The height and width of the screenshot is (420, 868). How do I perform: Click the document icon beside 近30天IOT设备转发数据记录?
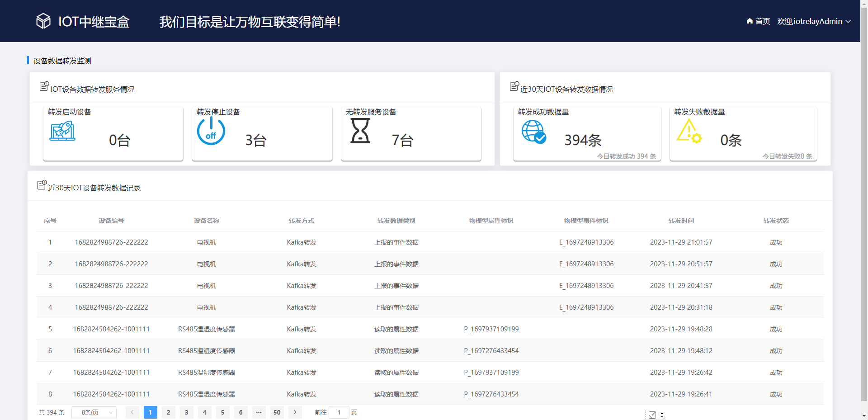coord(42,185)
